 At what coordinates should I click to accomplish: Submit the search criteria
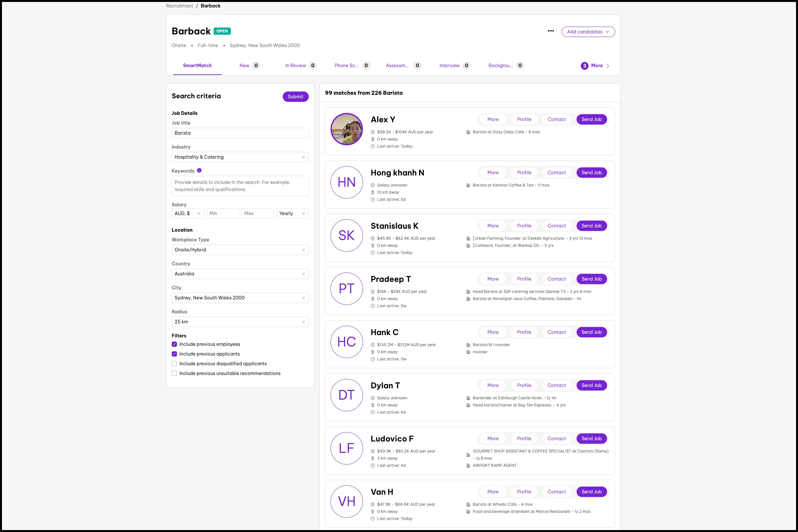coord(295,97)
